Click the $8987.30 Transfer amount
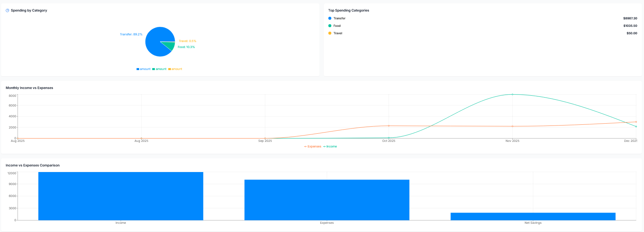This screenshot has height=232, width=644. [630, 18]
